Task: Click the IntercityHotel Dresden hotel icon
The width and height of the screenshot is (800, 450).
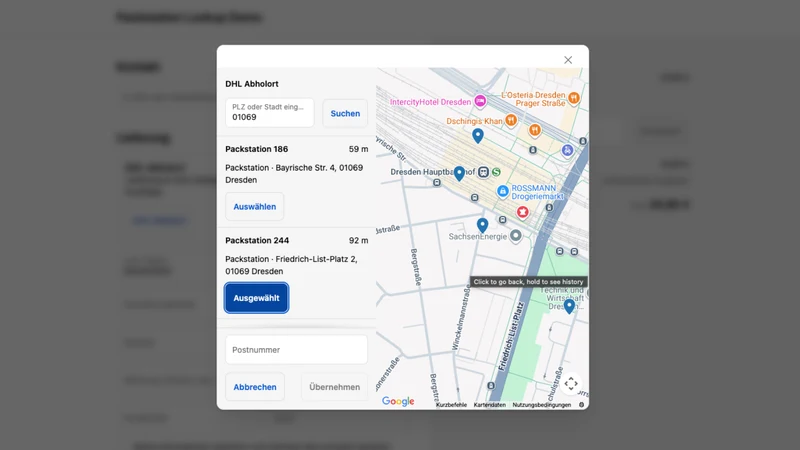Action: 480,101
